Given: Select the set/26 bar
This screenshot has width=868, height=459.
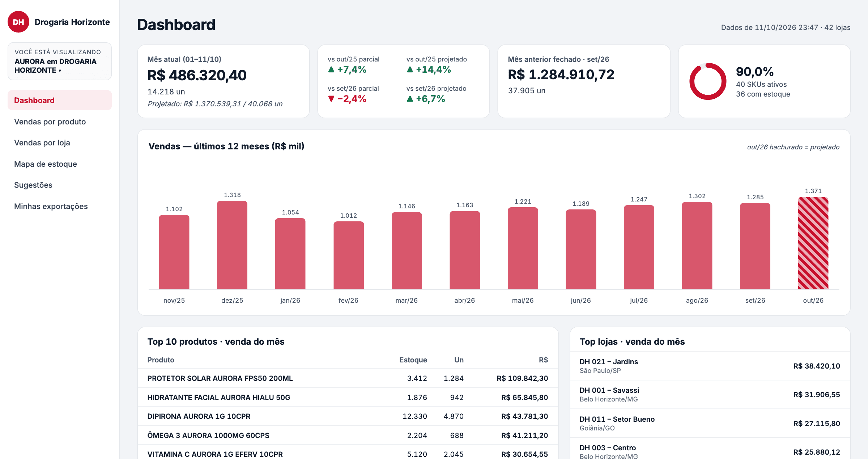Looking at the screenshot, I should (x=755, y=246).
